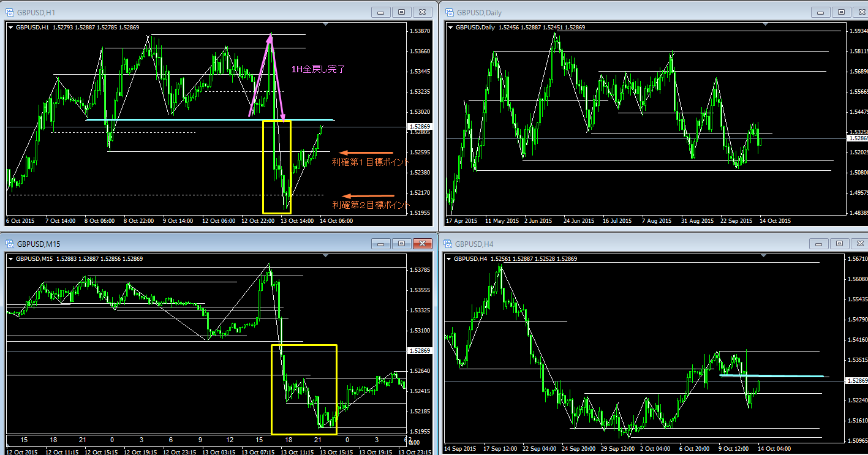Activate the GBPUSD,Daily window title bar
868x455 pixels.
tap(613, 12)
